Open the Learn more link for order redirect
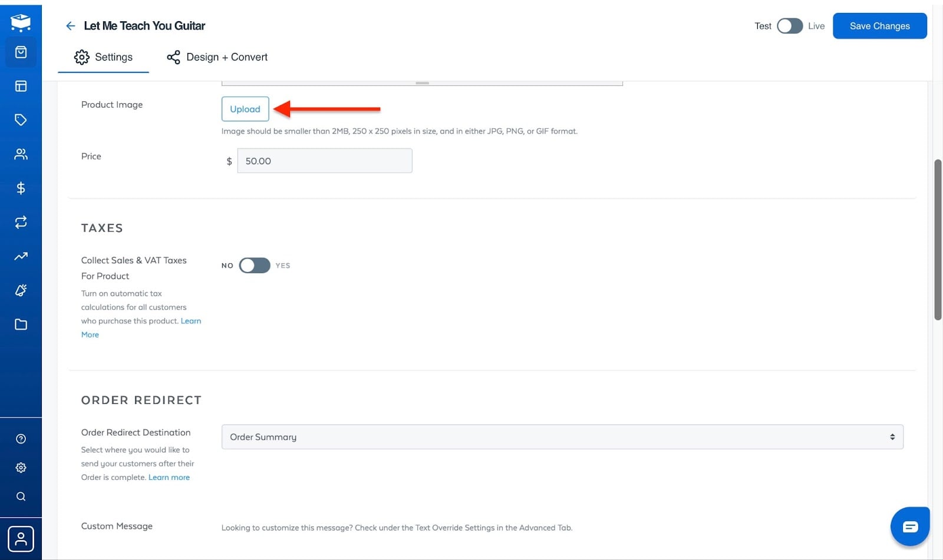The width and height of the screenshot is (943, 560). [x=169, y=478]
